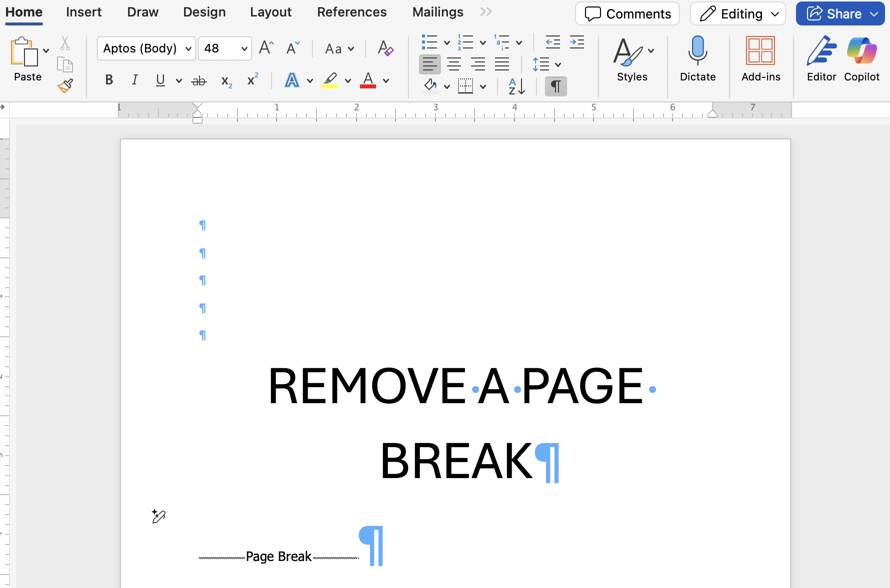Pick the red font color swatch
The width and height of the screenshot is (890, 588).
tap(368, 80)
